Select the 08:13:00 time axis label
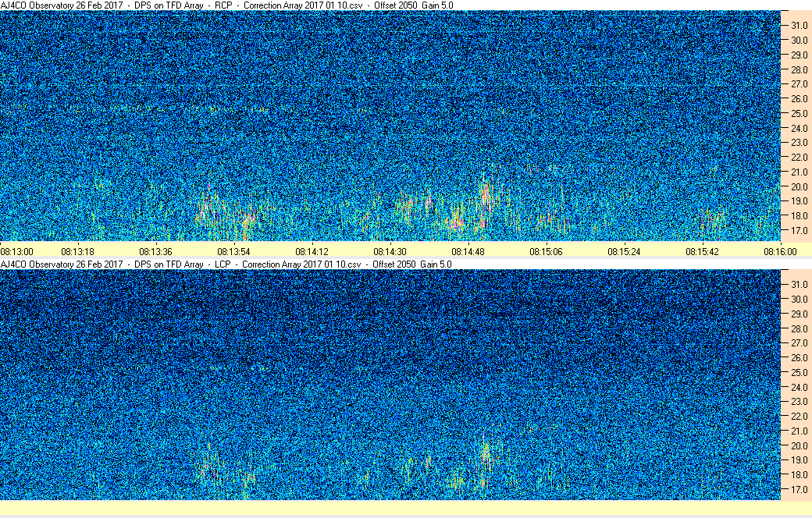This screenshot has height=518, width=812. point(17,252)
